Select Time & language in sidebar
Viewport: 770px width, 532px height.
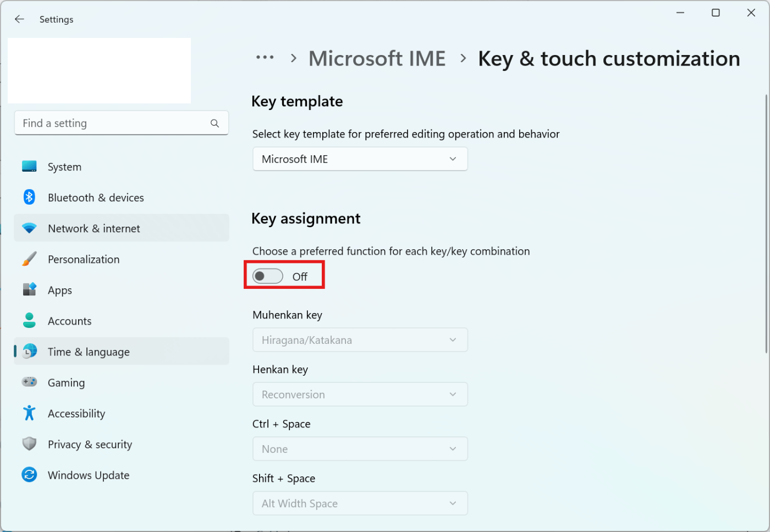tap(122, 351)
